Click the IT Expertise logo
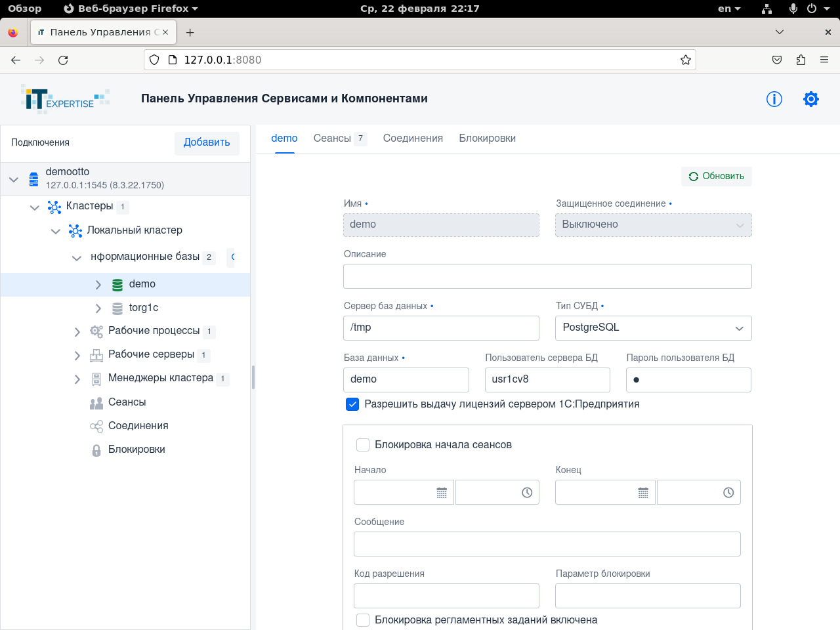This screenshot has height=630, width=840. point(65,99)
